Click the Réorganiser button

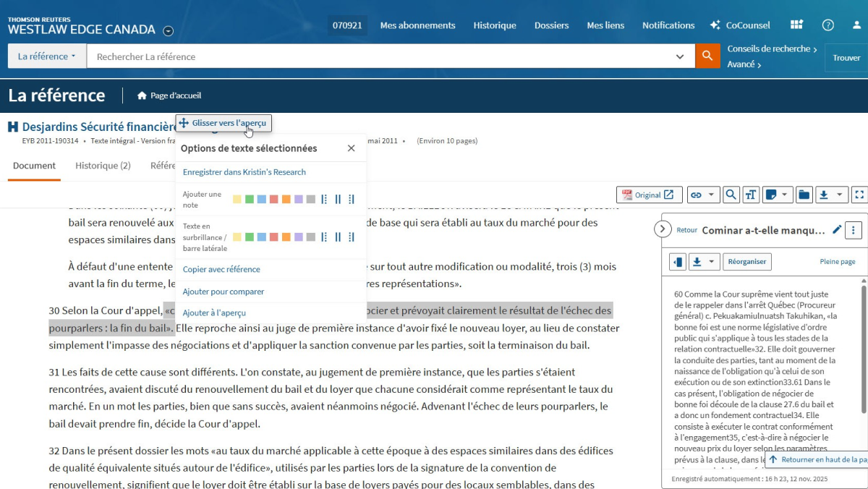point(747,261)
